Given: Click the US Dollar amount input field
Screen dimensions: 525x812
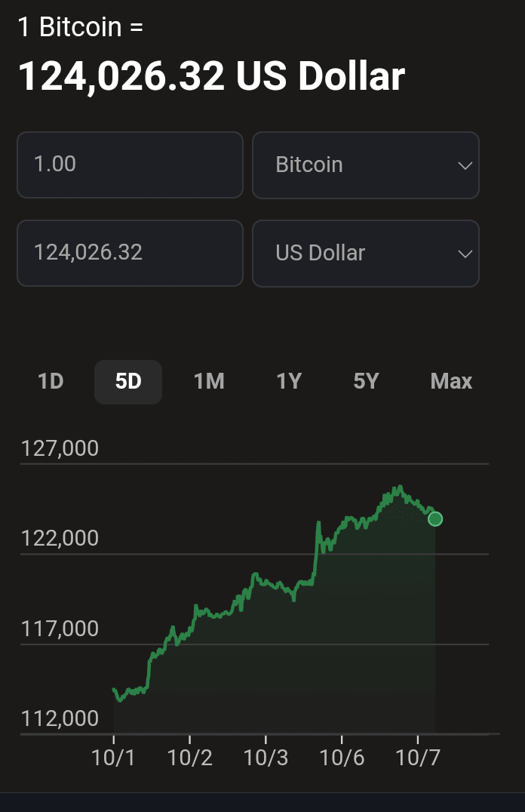Looking at the screenshot, I should tap(130, 253).
